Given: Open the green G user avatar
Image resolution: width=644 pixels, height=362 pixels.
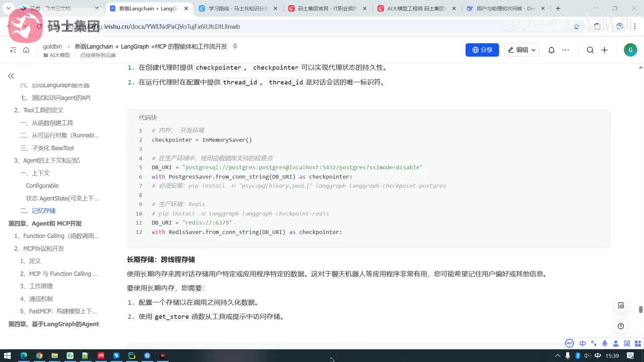Looking at the screenshot, I should pos(630,50).
